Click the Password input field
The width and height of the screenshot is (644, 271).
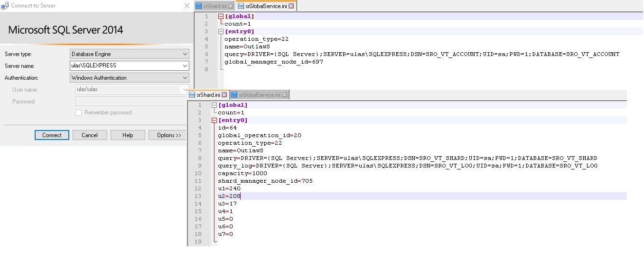click(x=132, y=102)
